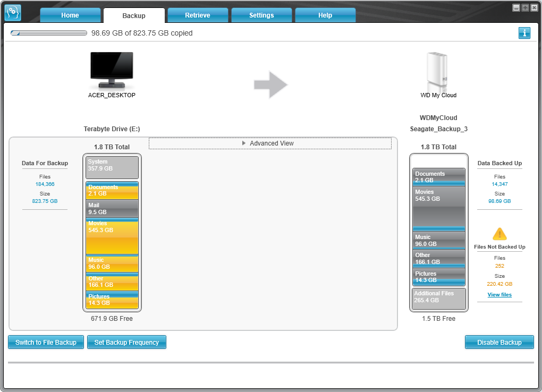Open the Home tab
Screen dimensions: 542x392
(70, 15)
